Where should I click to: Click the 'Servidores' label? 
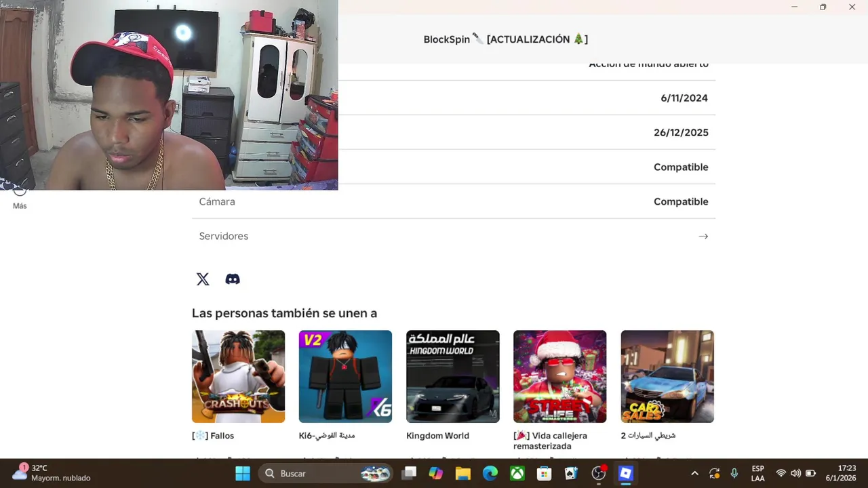[x=224, y=237]
